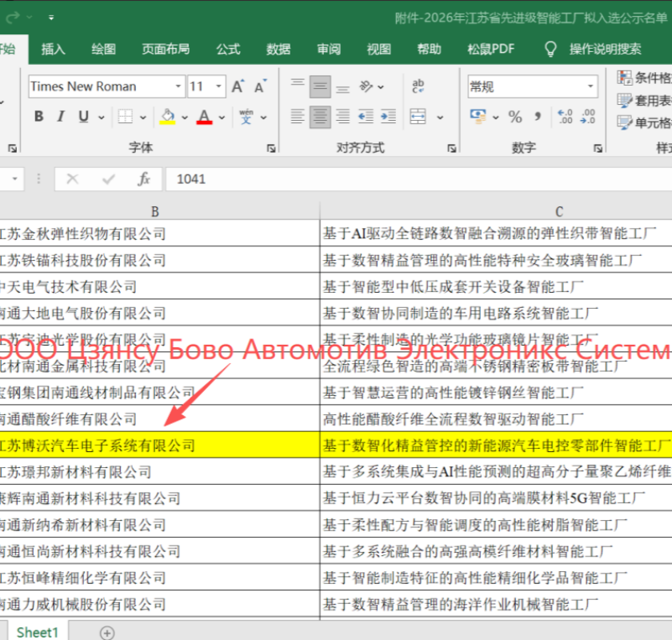Decrease indent
This screenshot has height=640, width=672.
pyautogui.click(x=366, y=117)
